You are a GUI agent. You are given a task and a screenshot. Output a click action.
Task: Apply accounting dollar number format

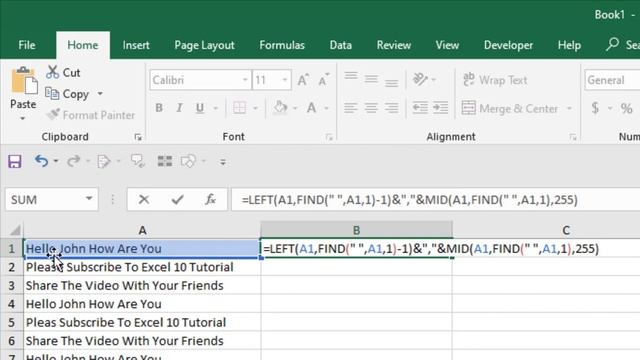(x=595, y=108)
